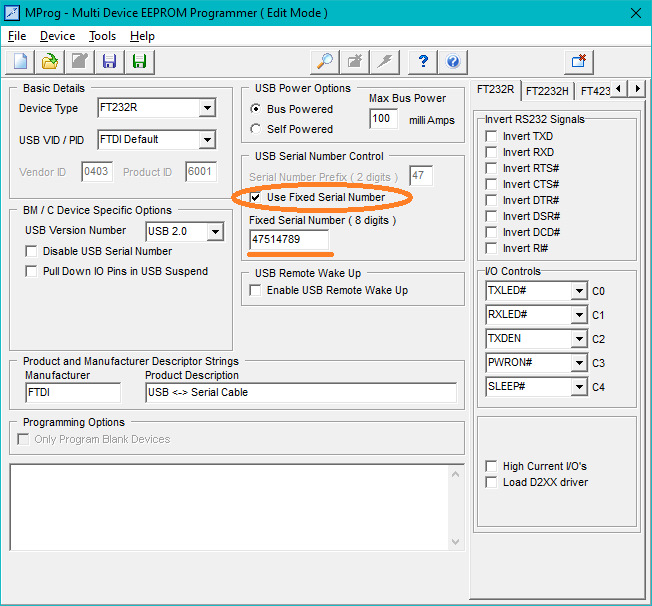Screen dimensions: 652x606
Task: Check Invert RXD
Action: [x=491, y=152]
